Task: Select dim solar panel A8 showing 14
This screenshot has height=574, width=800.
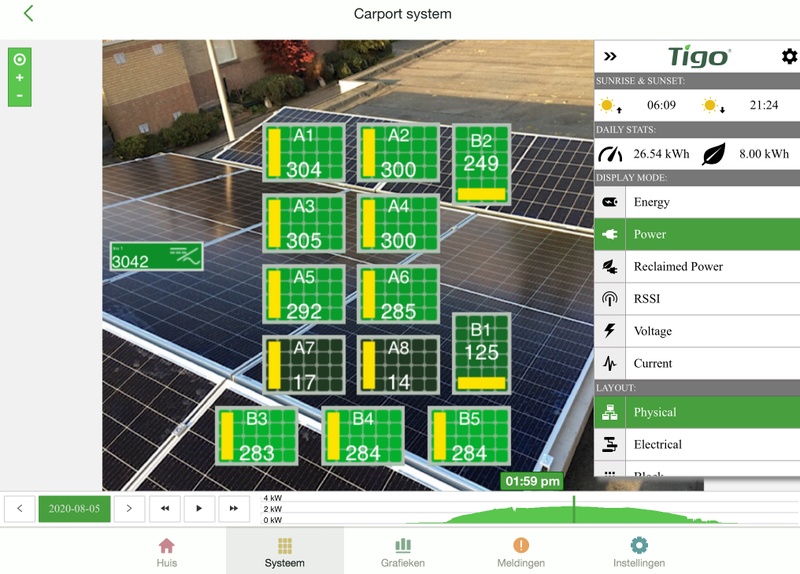Action: tap(398, 365)
